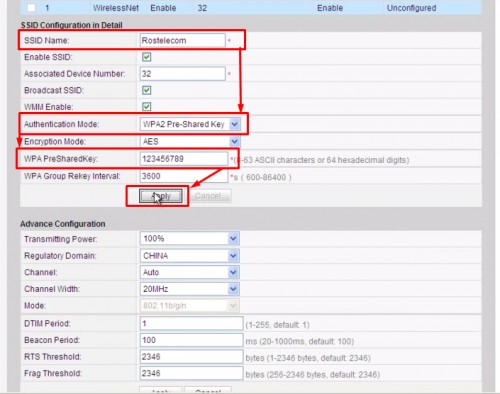Click the Beacon Period input field

click(192, 340)
